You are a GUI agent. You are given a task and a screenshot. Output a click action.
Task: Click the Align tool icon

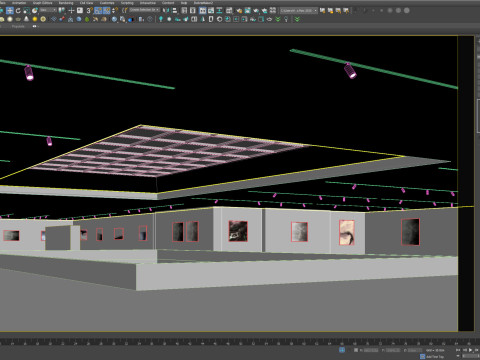click(174, 10)
